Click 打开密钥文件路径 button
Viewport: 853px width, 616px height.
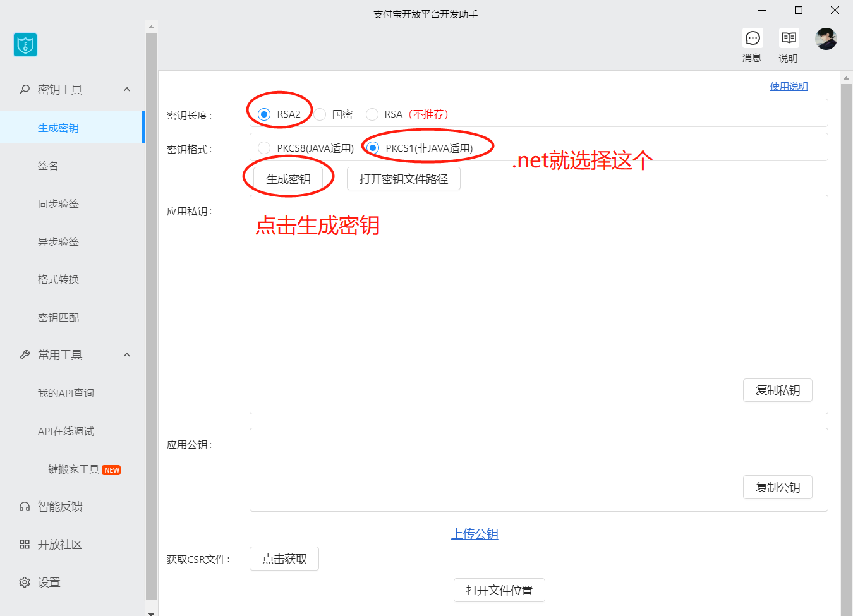click(x=404, y=179)
